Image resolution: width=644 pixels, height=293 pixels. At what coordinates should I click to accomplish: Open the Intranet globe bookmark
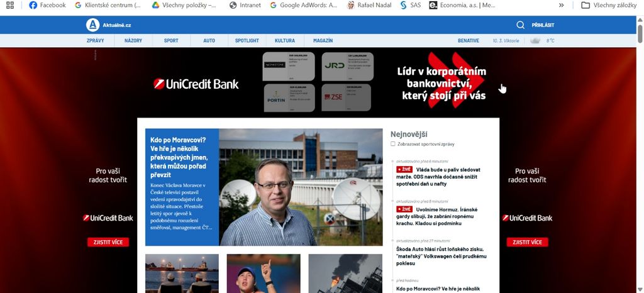233,5
